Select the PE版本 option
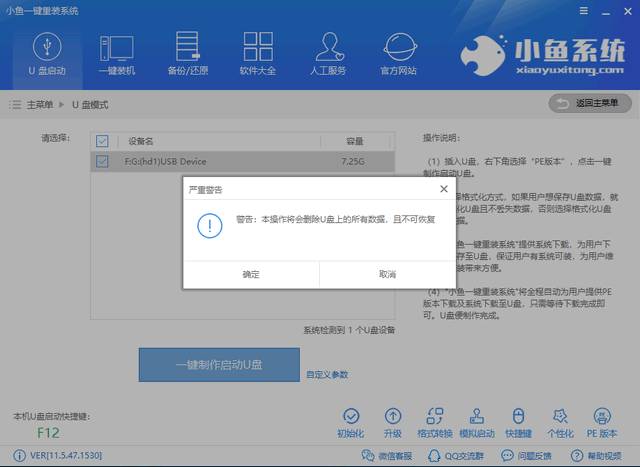The height and width of the screenshot is (467, 640). click(x=602, y=420)
